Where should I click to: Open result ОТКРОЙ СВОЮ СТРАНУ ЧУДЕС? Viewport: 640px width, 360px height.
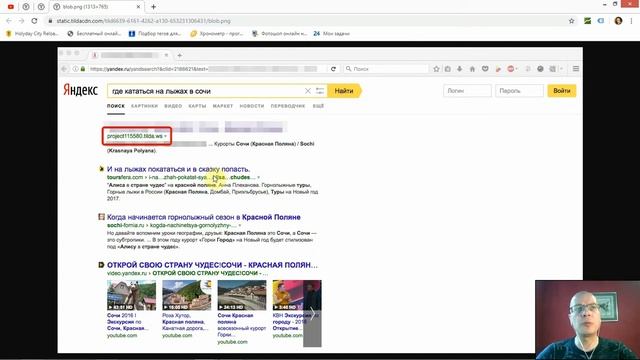(212, 265)
